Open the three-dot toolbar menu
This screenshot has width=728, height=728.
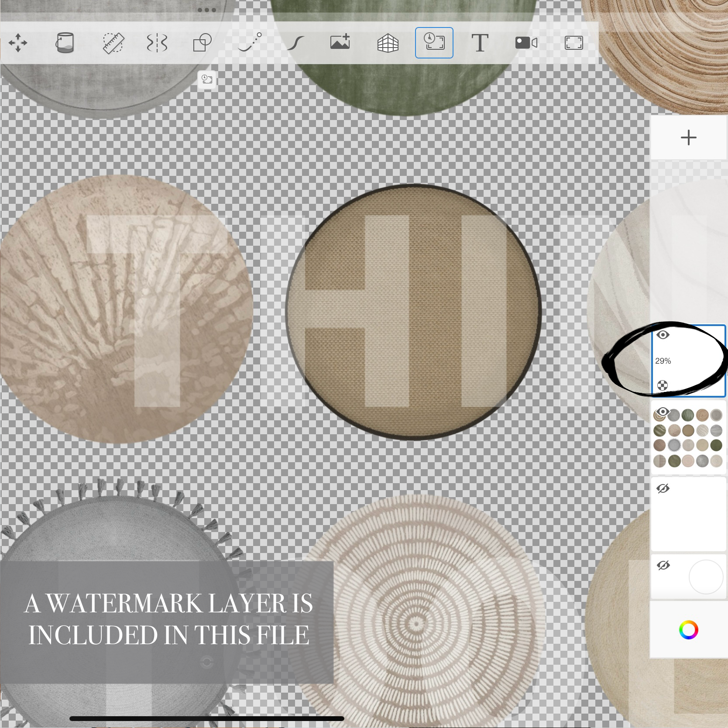tap(207, 10)
